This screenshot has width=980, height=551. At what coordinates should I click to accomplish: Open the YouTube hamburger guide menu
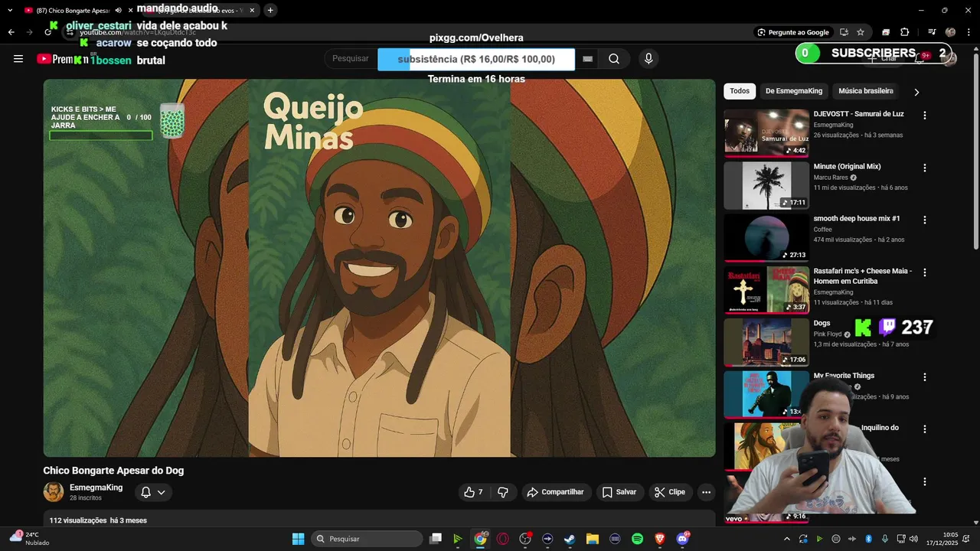coord(18,59)
